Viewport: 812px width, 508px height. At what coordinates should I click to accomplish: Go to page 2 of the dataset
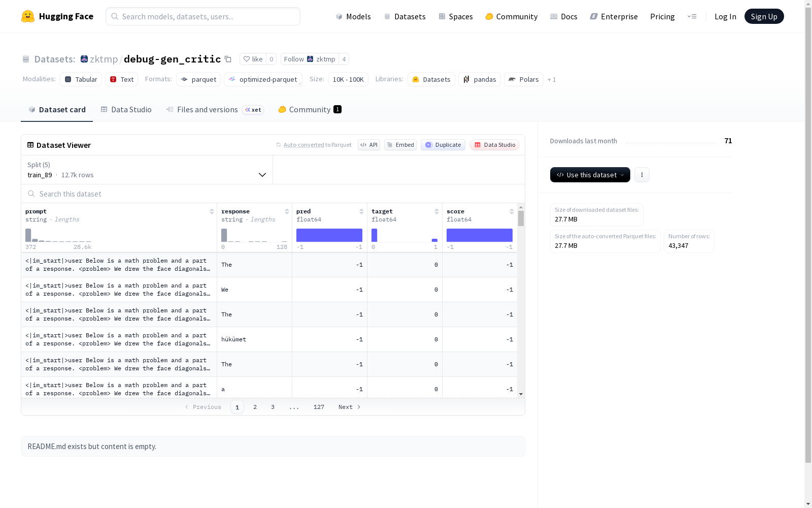coord(255,407)
